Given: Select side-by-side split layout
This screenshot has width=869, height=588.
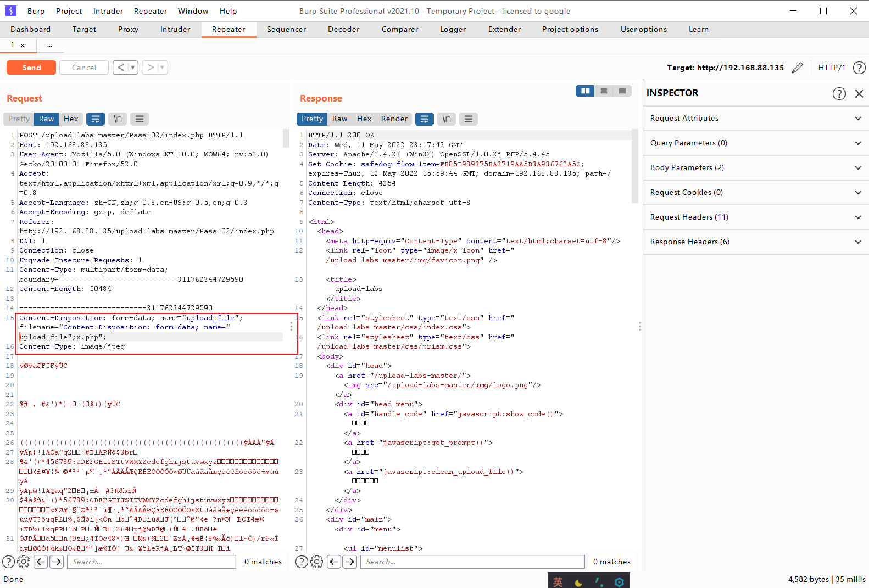Looking at the screenshot, I should coord(585,91).
